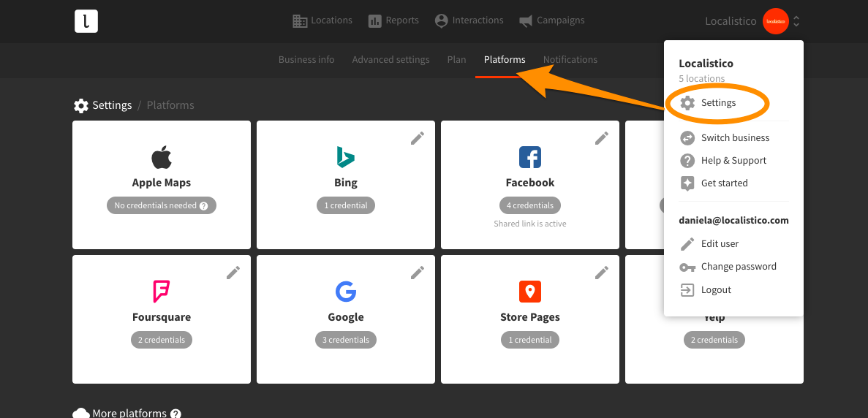Switch to the Advanced settings tab
Viewport: 868px width, 418px height.
coord(390,60)
